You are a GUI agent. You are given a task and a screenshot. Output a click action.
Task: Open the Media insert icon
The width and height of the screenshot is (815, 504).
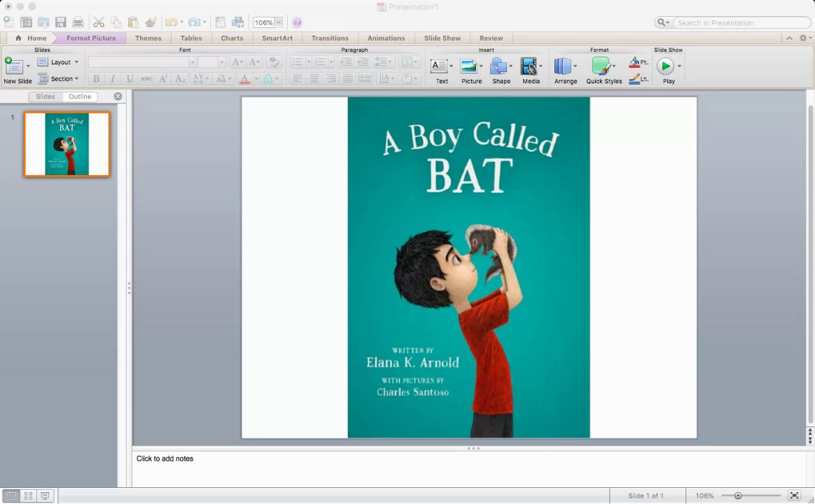click(x=530, y=67)
